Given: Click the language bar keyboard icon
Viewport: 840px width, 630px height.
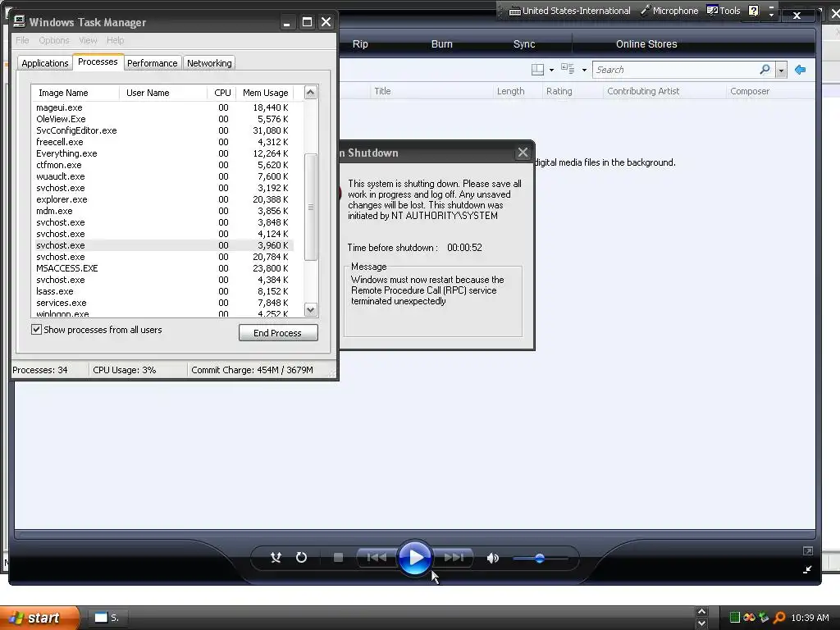Looking at the screenshot, I should (x=515, y=11).
